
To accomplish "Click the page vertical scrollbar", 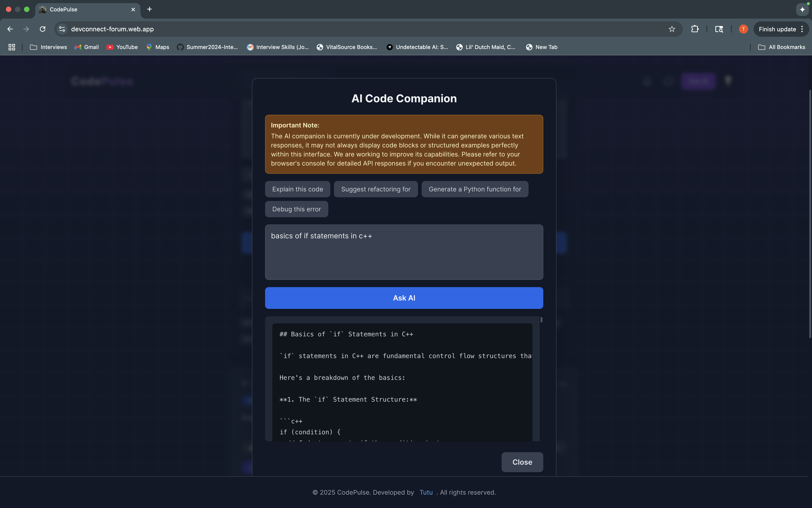I will (810, 214).
